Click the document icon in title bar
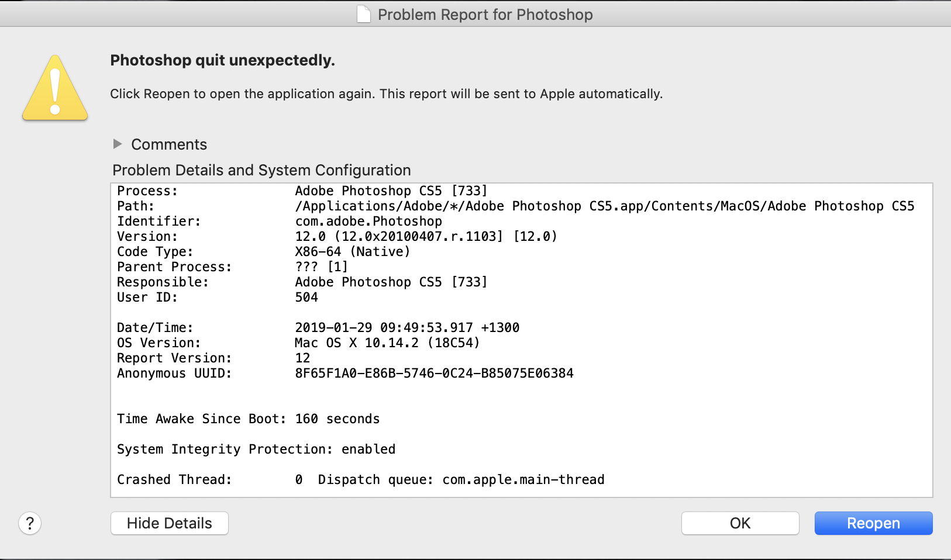The height and width of the screenshot is (560, 951). (364, 14)
